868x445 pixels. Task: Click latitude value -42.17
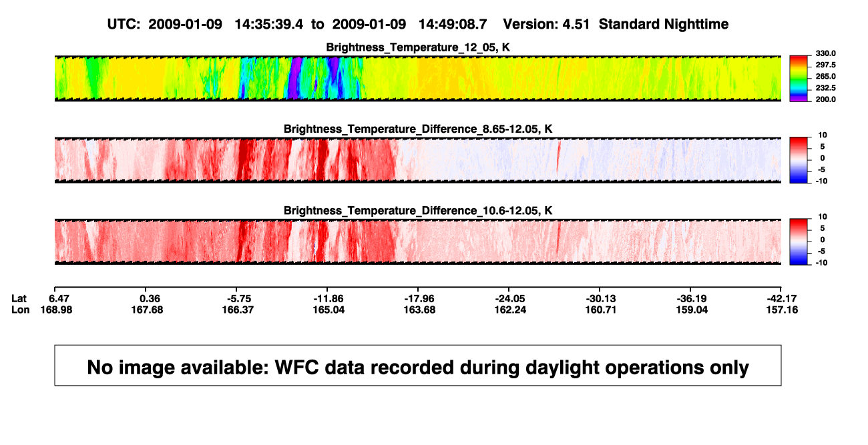(x=782, y=298)
